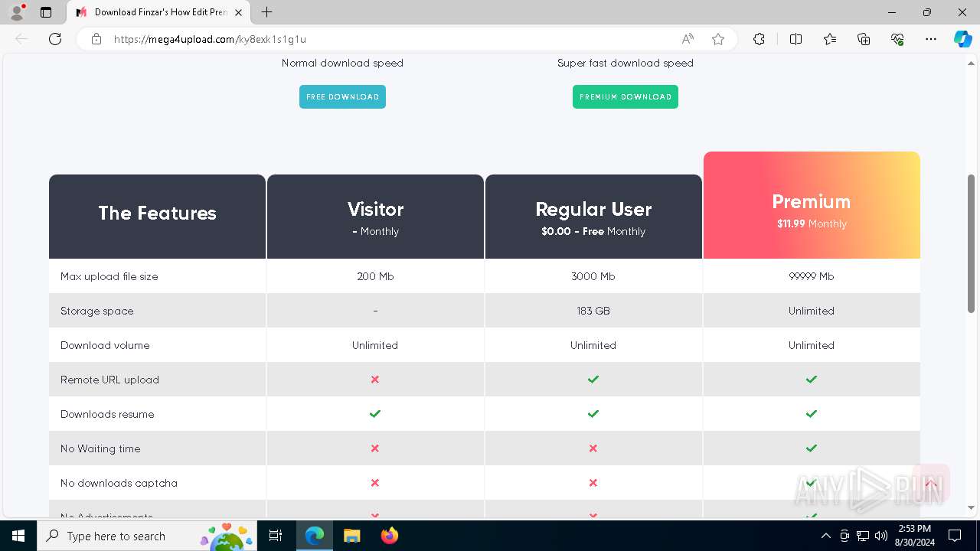Open Firefox from the taskbar
The width and height of the screenshot is (980, 551).
tap(390, 536)
